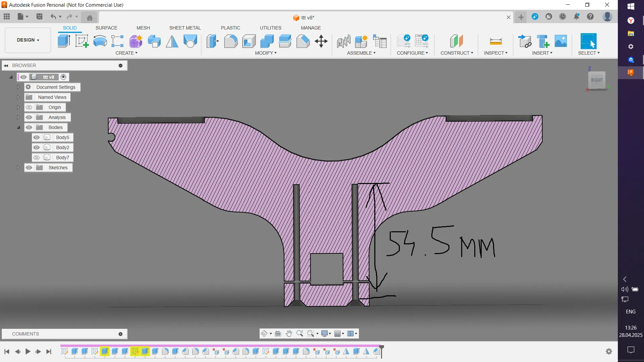Select the Move/Copy tool icon
Viewport: 644px width, 362px height.
(321, 41)
